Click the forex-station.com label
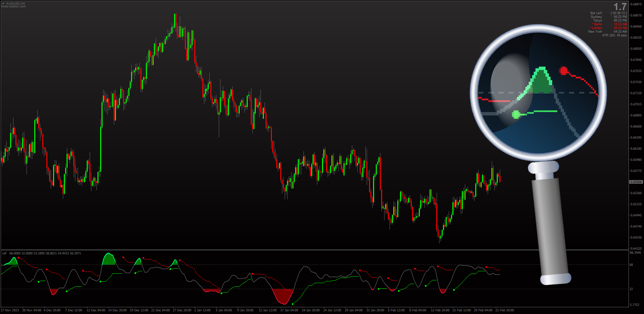The height and width of the screenshot is (314, 644). pyautogui.click(x=13, y=6)
